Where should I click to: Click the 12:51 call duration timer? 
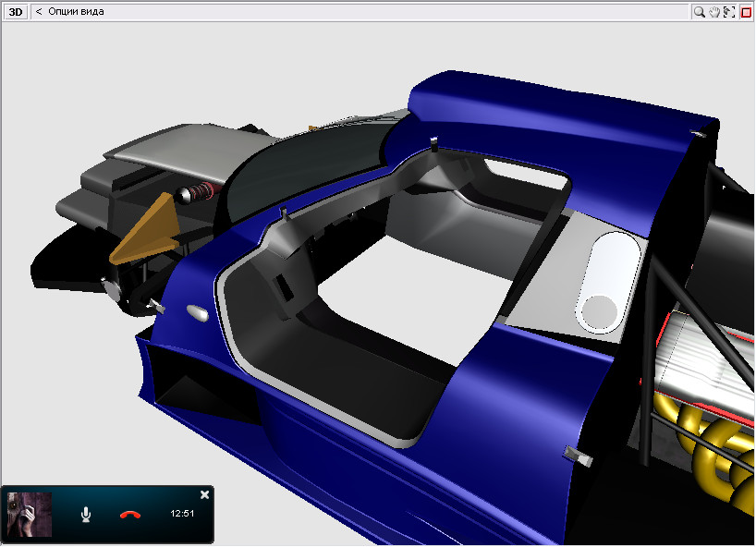pos(182,513)
